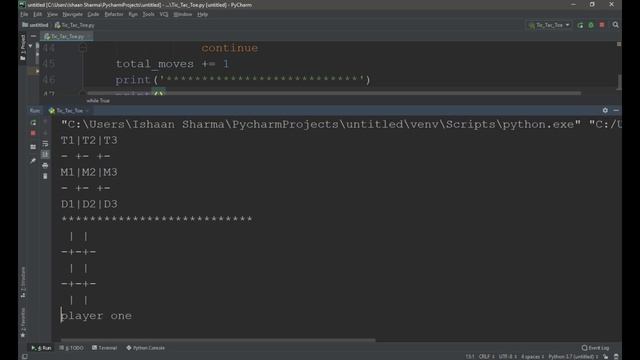Open the Favorites tool window sidebar tab

(23, 322)
